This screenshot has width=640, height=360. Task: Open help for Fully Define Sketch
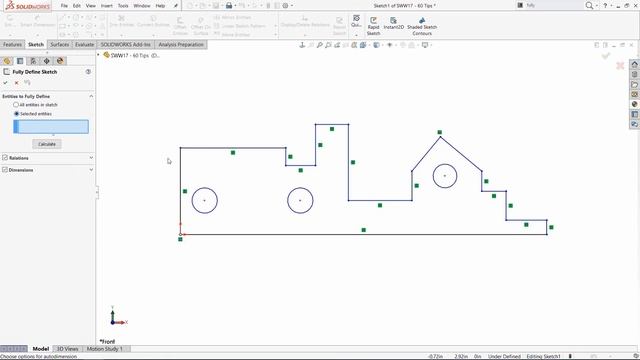88,72
